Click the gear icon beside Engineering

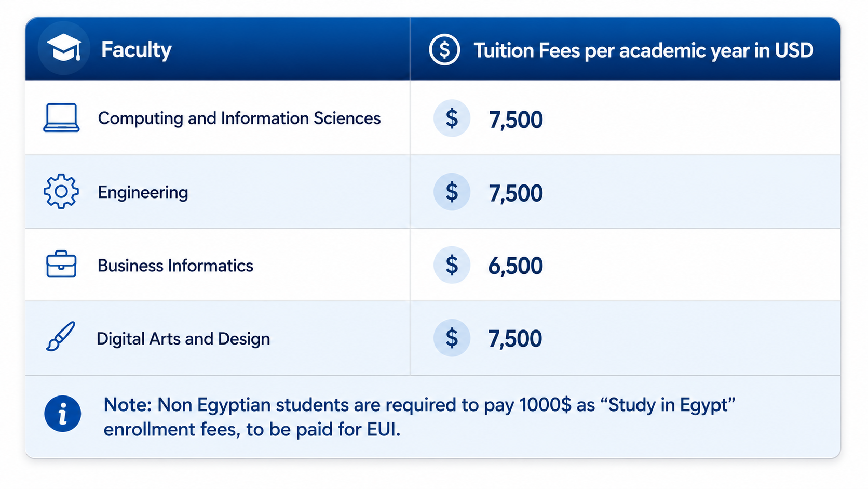(61, 192)
